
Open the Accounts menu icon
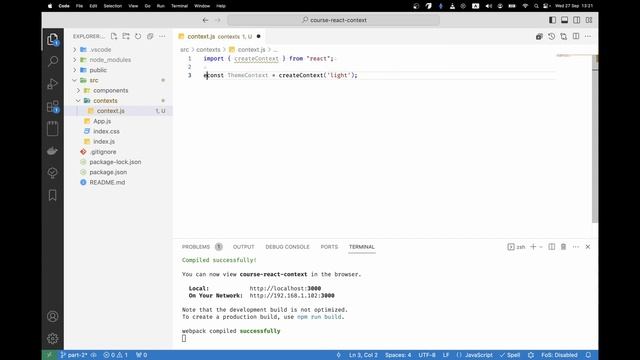pyautogui.click(x=53, y=316)
